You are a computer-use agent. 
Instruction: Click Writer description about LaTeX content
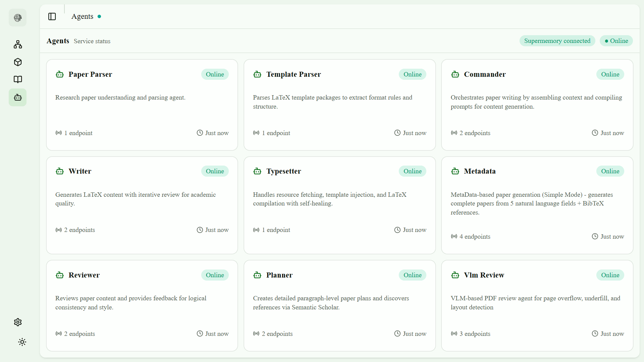tap(136, 199)
